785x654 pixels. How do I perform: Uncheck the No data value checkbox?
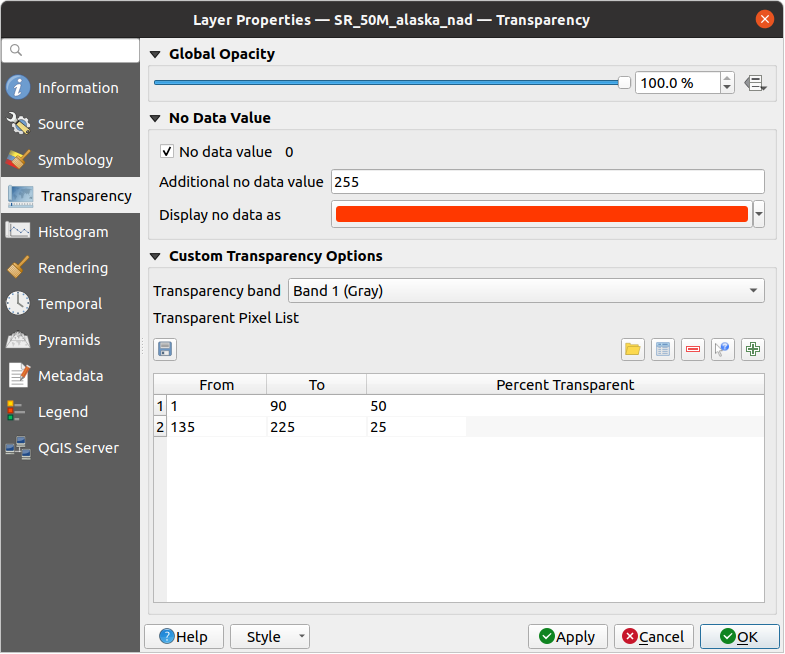[167, 152]
